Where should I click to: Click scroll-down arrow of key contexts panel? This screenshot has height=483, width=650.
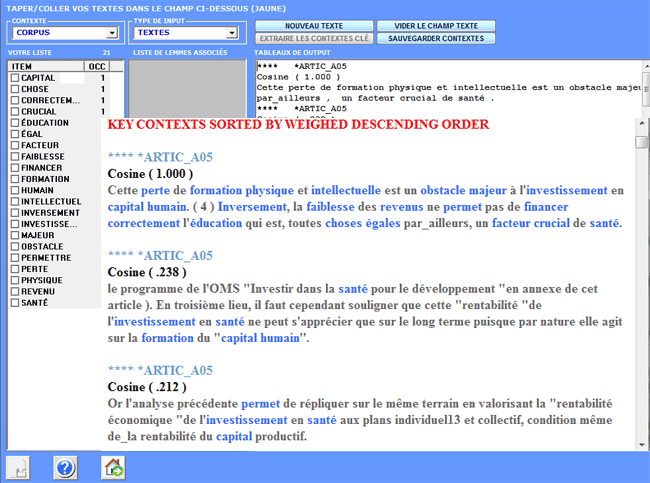tap(642, 445)
